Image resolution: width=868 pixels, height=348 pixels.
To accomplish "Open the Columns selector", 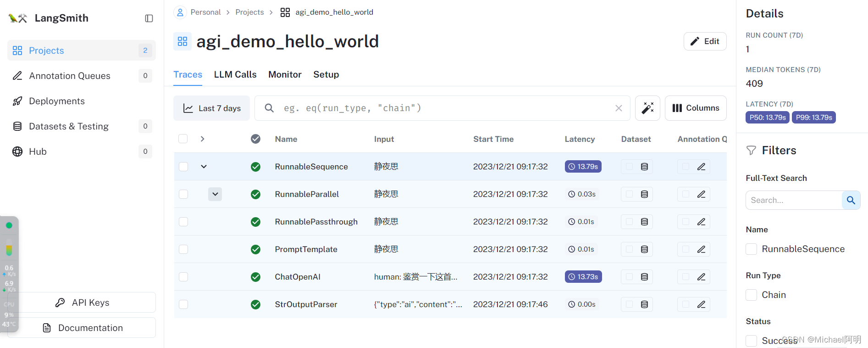I will coord(696,108).
